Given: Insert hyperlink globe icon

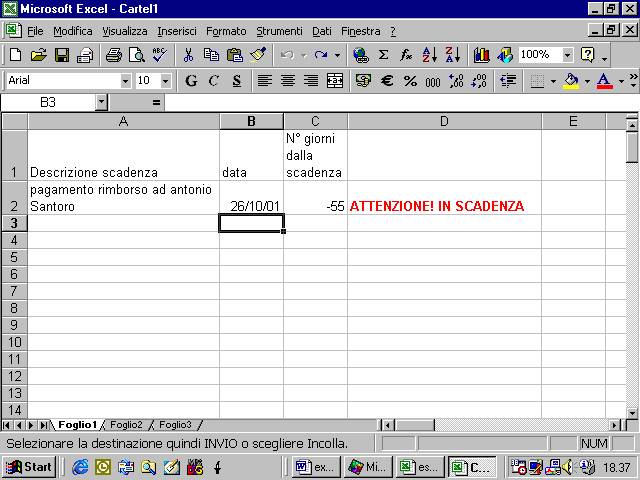Looking at the screenshot, I should coord(360,55).
